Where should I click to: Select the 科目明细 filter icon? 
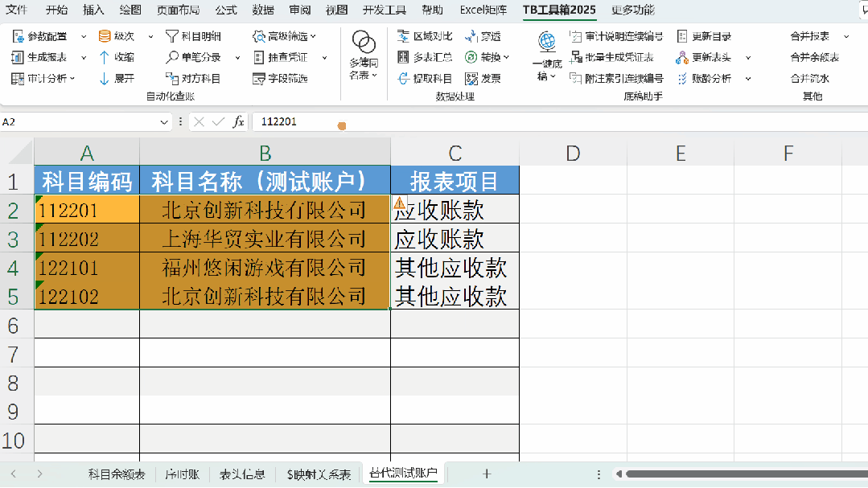tap(171, 35)
